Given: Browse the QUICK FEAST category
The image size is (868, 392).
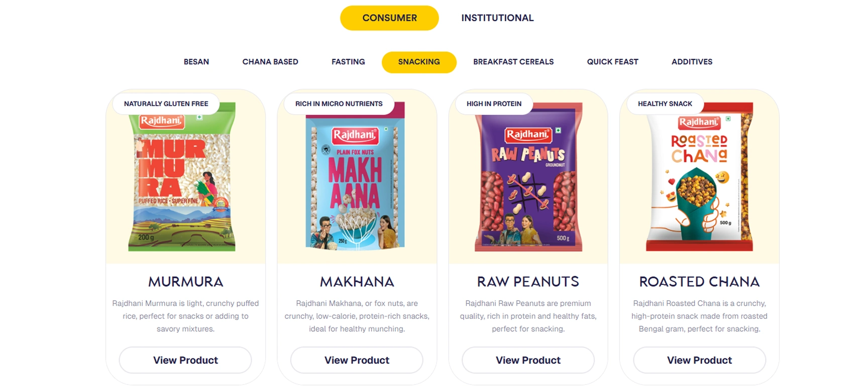Looking at the screenshot, I should 612,62.
